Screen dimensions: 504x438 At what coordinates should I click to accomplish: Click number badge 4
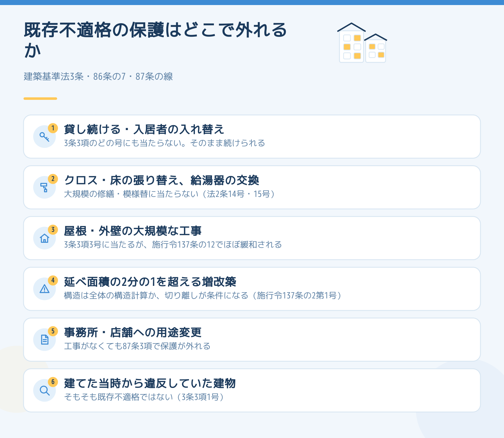[x=53, y=280]
